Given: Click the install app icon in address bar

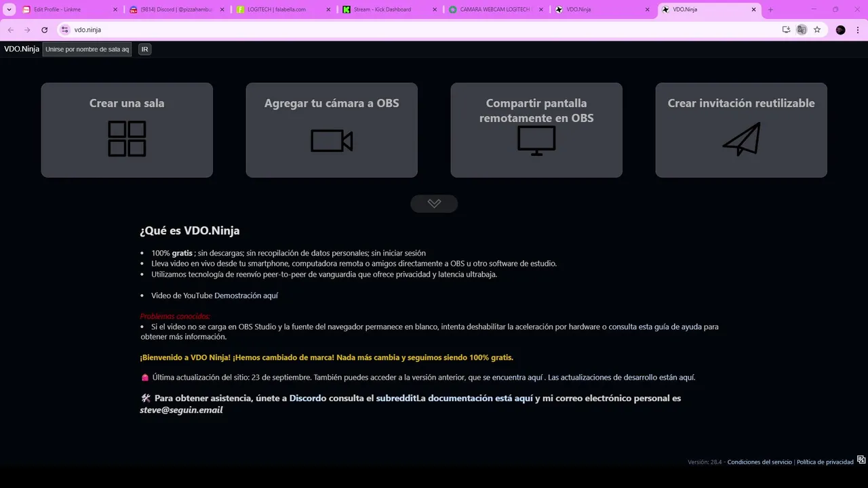Looking at the screenshot, I should [786, 30].
